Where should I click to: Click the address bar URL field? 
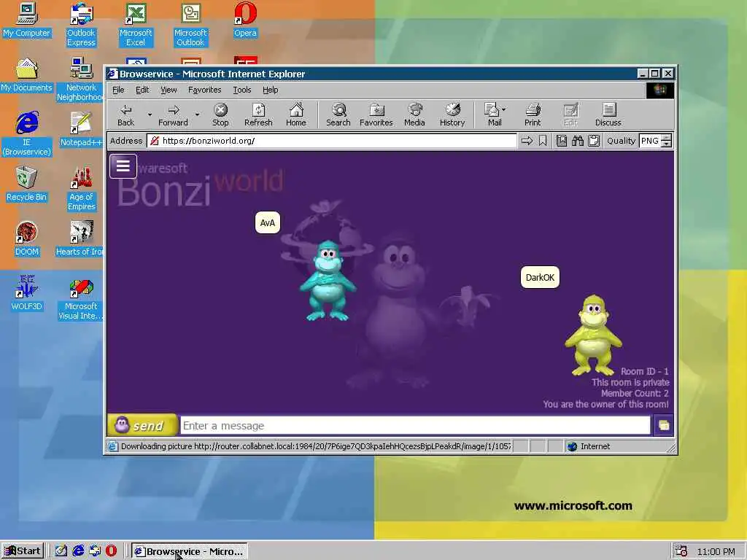(x=332, y=141)
